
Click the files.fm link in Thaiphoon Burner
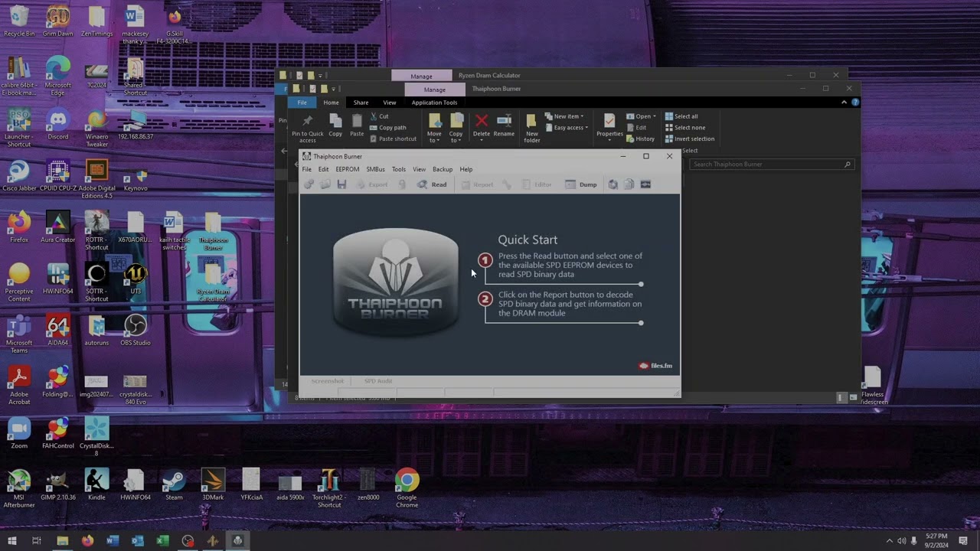coord(656,366)
